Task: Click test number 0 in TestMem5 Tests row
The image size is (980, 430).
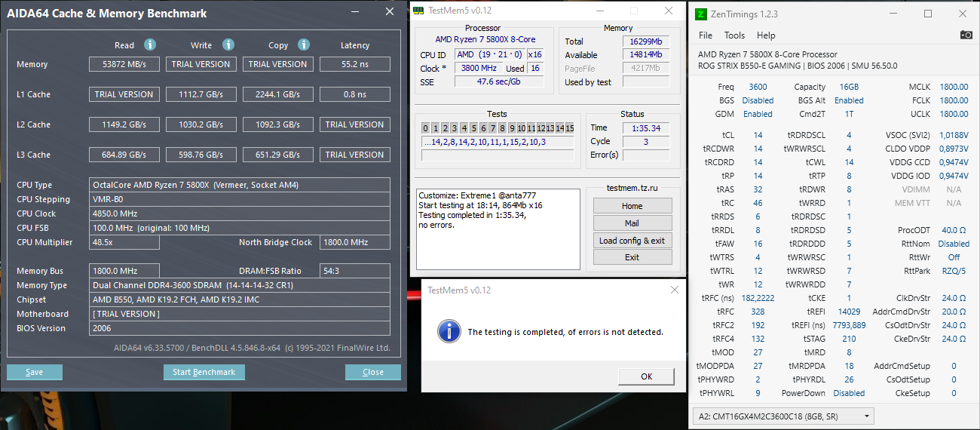Action: point(426,128)
